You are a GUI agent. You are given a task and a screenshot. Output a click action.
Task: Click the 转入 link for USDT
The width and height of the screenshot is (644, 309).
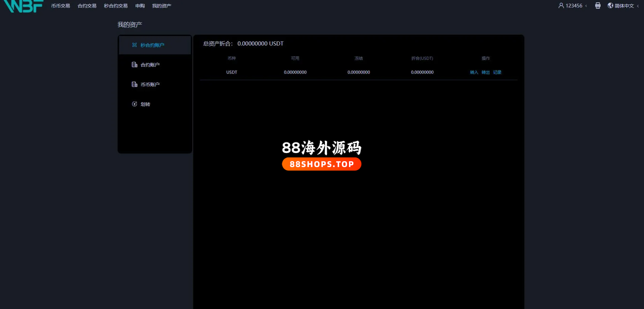click(x=474, y=72)
